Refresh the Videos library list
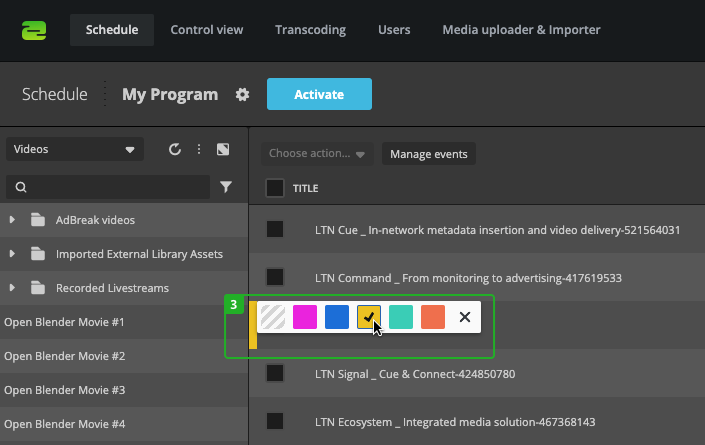 (175, 150)
